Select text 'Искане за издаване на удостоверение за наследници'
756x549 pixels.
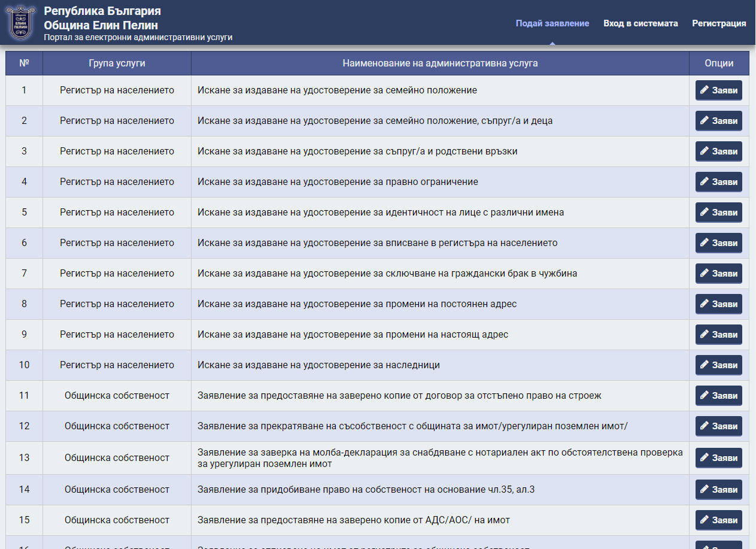point(318,365)
